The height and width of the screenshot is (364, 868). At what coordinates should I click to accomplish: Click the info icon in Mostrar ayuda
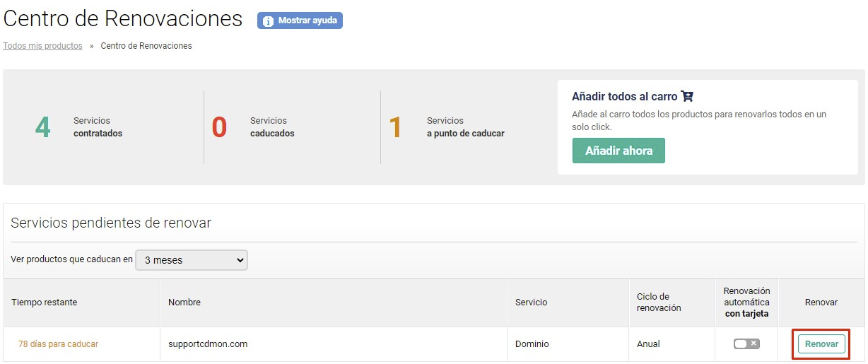click(268, 21)
